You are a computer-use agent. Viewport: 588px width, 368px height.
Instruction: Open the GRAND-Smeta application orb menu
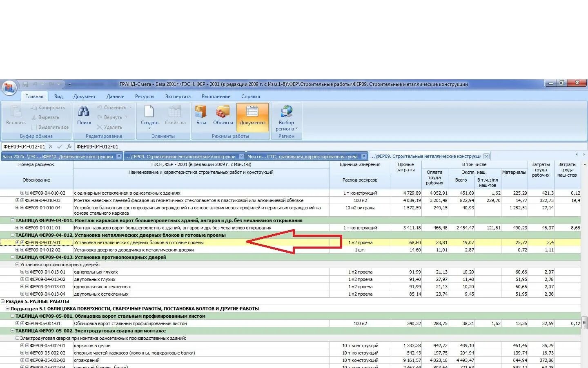click(9, 88)
